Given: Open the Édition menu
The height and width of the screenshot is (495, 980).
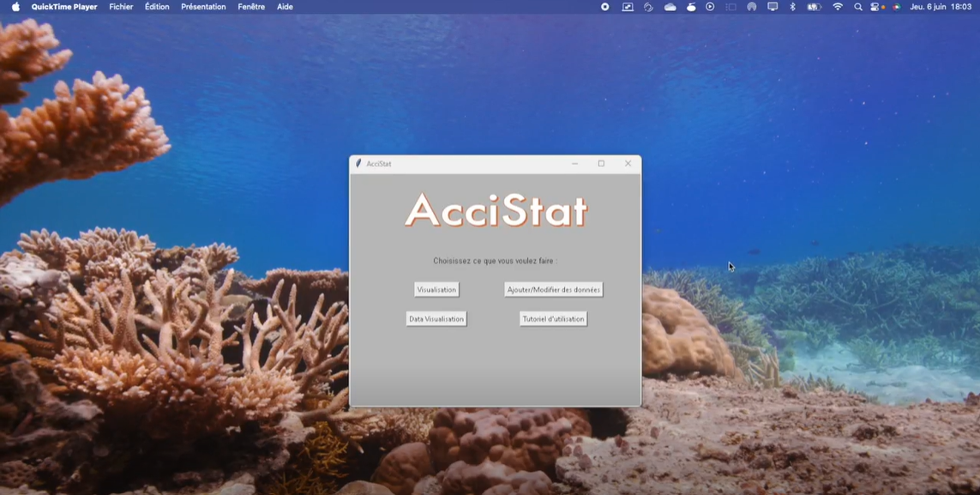Looking at the screenshot, I should (x=157, y=7).
